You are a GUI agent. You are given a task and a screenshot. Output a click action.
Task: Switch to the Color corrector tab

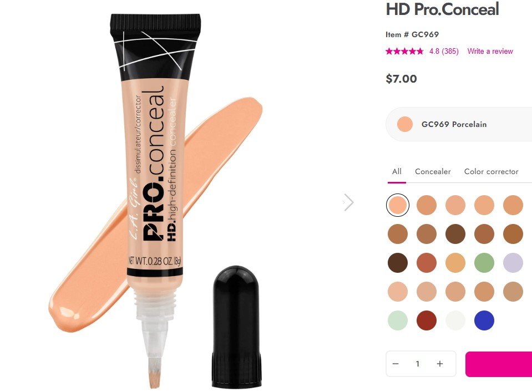[x=491, y=171]
